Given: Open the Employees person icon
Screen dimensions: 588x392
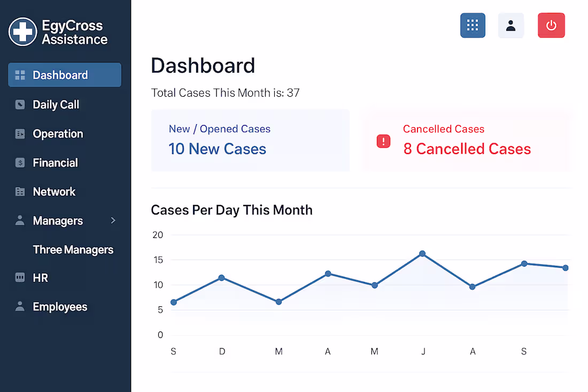Looking at the screenshot, I should pos(20,306).
